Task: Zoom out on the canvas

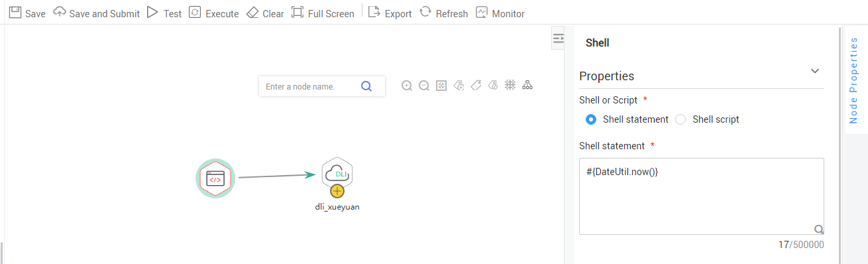Action: point(424,86)
